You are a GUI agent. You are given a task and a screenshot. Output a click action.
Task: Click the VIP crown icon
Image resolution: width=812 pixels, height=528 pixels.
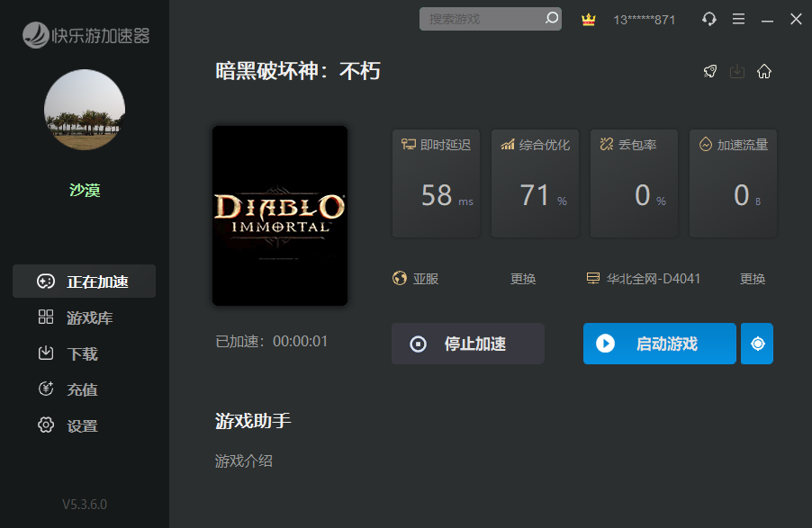click(589, 19)
